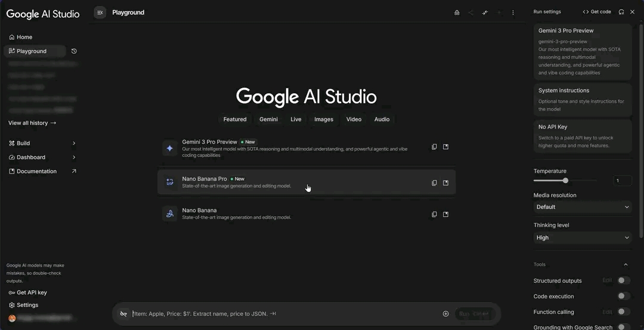Click the key-off icon in the prompt bar

click(123, 314)
